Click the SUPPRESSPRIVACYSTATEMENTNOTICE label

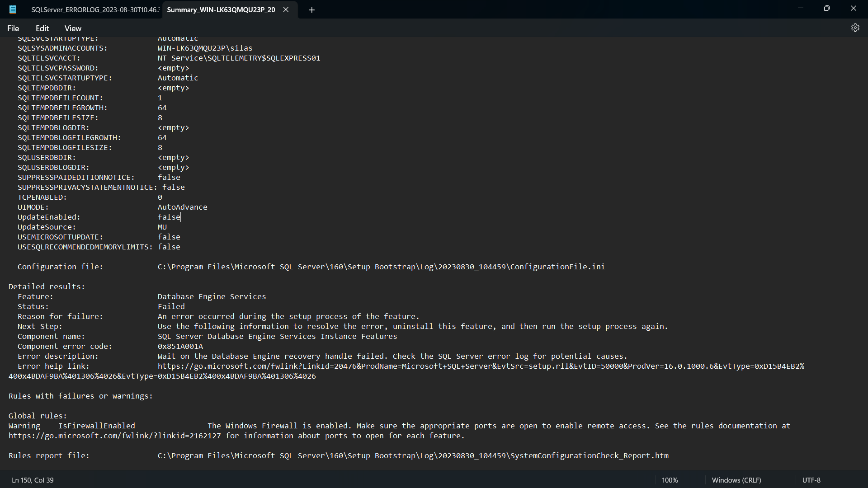[x=87, y=188]
